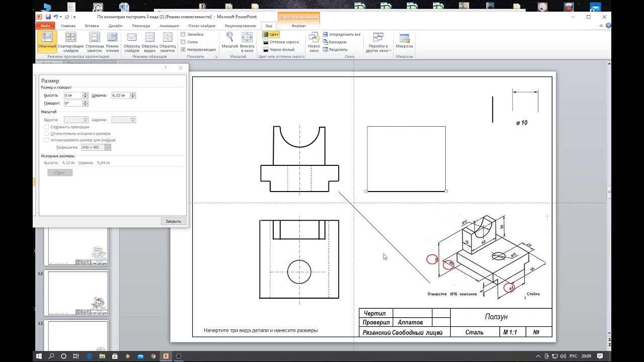Click the Ширина width input field
The width and height of the screenshot is (644, 362).
click(121, 96)
